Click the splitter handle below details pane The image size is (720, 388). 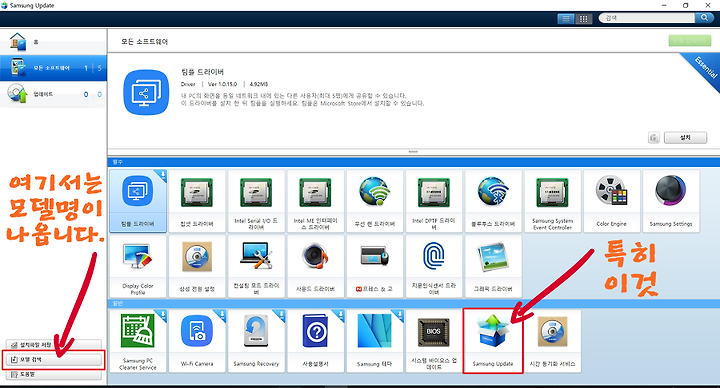[x=413, y=152]
